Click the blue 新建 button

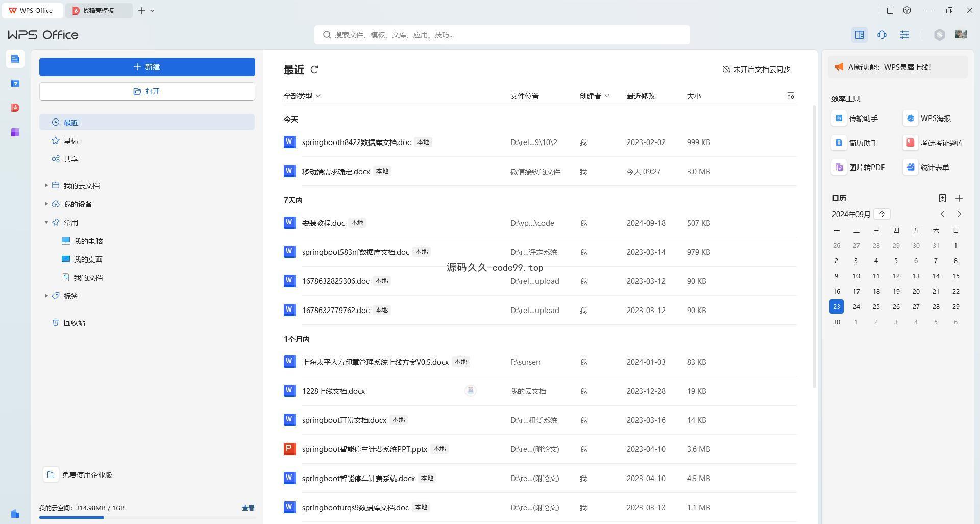pos(147,67)
